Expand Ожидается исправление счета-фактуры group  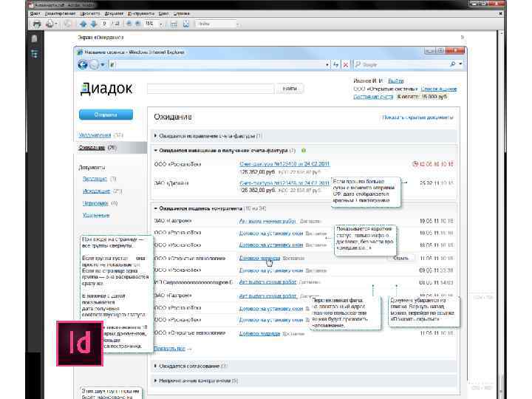156,136
